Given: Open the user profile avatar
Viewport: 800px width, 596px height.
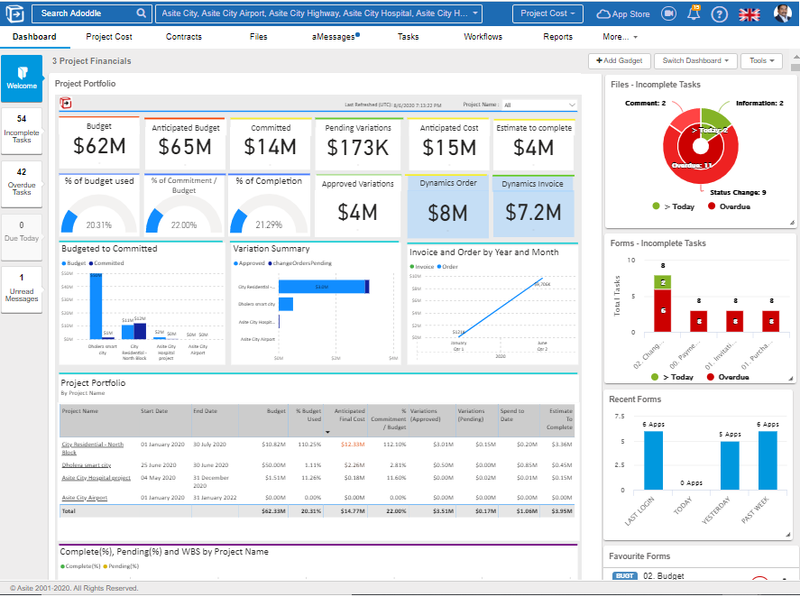Looking at the screenshot, I should pyautogui.click(x=783, y=13).
